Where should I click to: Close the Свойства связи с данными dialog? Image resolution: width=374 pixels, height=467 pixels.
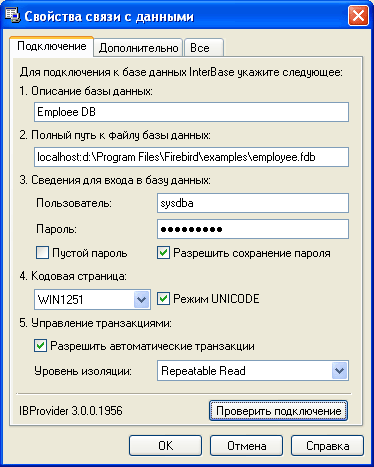tap(358, 16)
